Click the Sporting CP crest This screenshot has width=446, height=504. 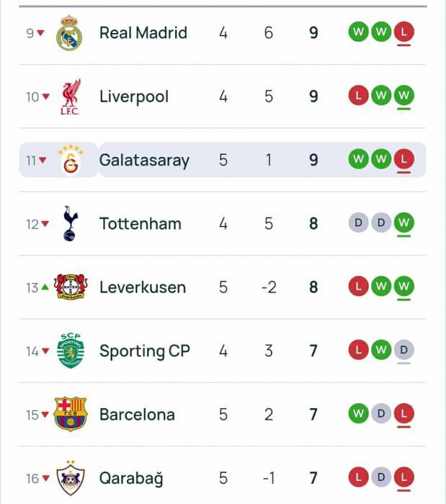pyautogui.click(x=70, y=351)
